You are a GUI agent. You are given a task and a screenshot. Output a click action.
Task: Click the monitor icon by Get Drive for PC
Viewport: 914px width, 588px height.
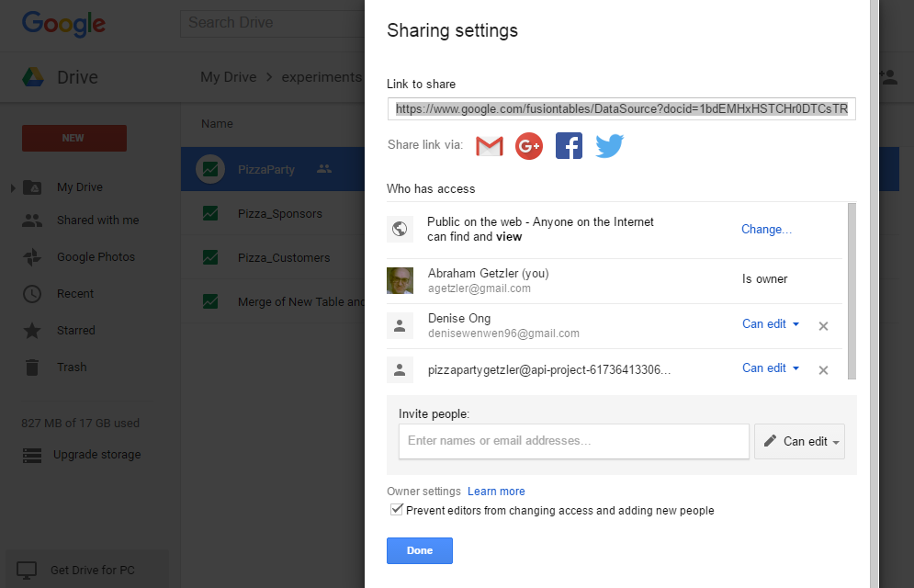[27, 571]
